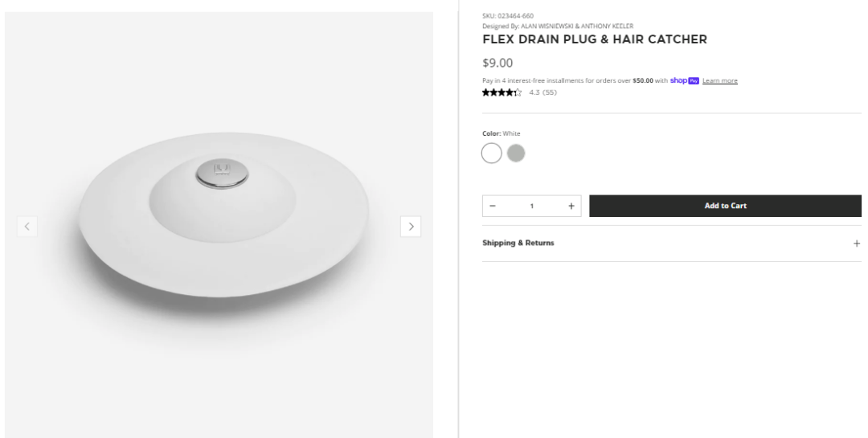
Task: Click the SKU number text
Action: point(508,16)
